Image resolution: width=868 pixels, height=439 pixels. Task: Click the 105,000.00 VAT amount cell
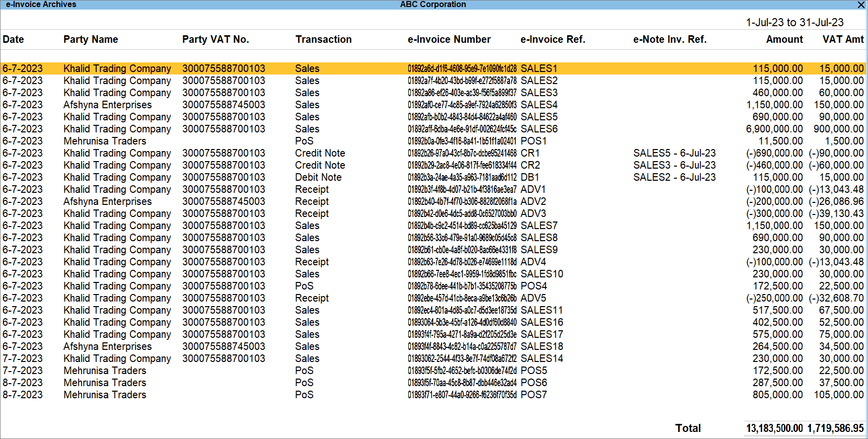point(839,395)
